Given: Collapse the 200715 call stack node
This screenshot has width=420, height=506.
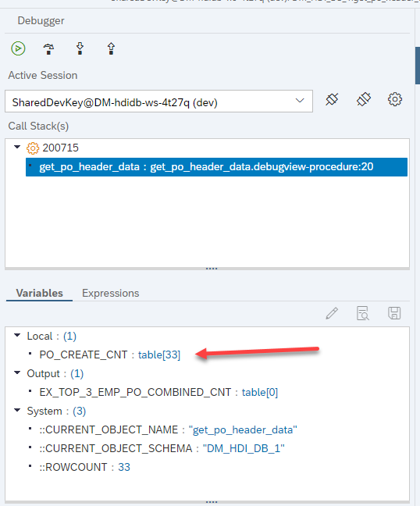Looking at the screenshot, I should (17, 148).
